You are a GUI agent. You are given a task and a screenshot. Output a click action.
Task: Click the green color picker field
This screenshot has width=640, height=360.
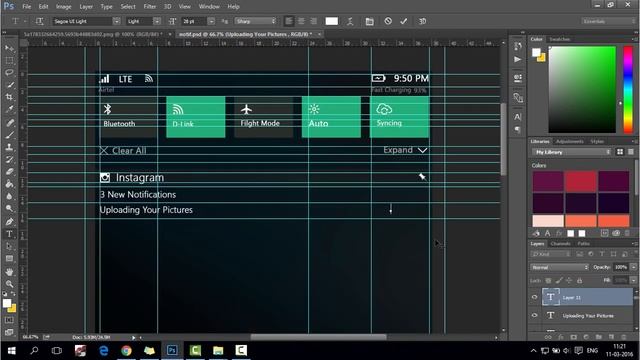tap(582, 89)
